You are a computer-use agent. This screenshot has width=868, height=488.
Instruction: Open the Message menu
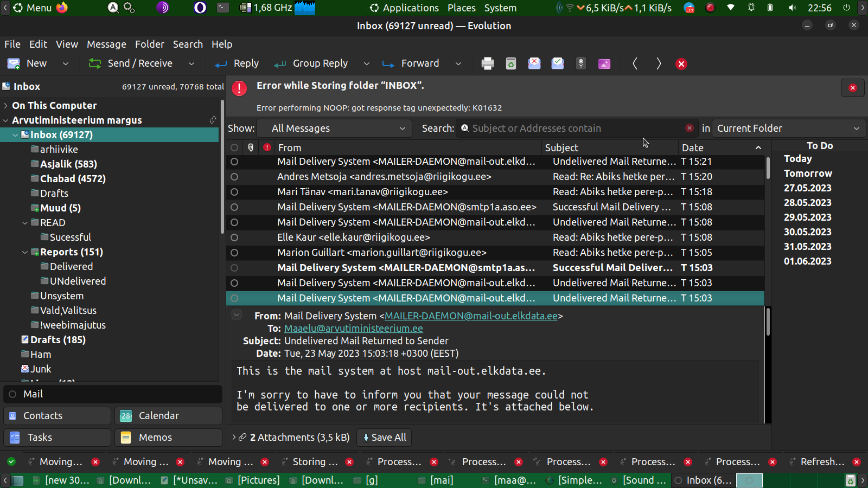click(106, 44)
